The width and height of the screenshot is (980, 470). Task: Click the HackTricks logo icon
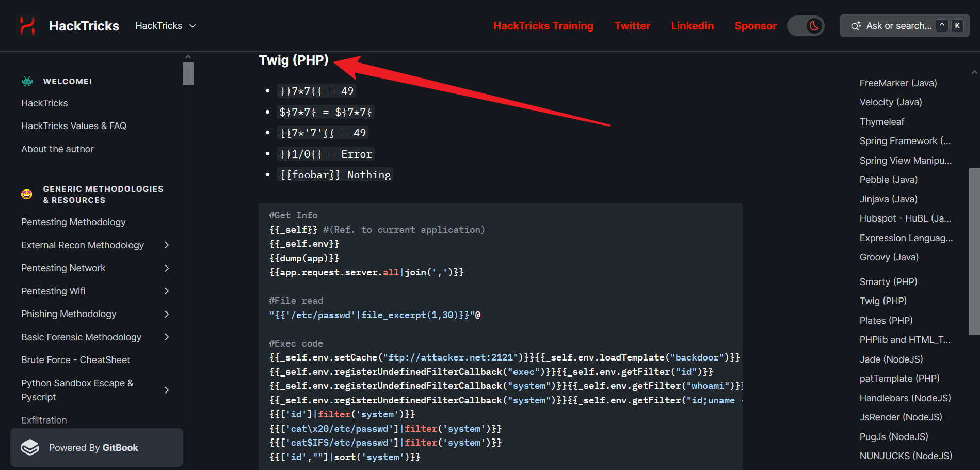(x=27, y=25)
